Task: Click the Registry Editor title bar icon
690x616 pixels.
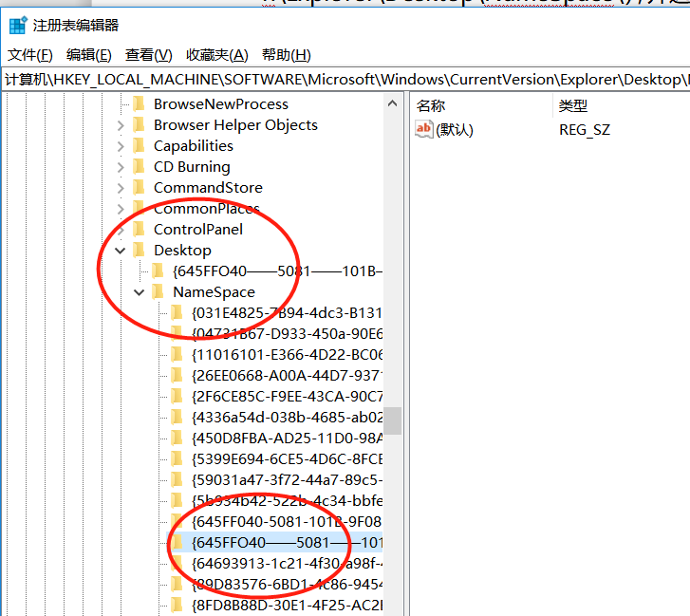Action: point(18,25)
